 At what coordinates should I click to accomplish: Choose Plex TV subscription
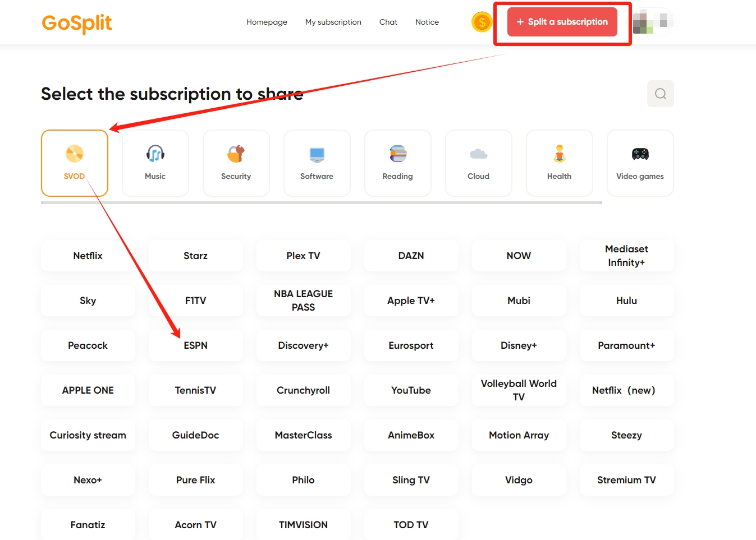coord(304,256)
